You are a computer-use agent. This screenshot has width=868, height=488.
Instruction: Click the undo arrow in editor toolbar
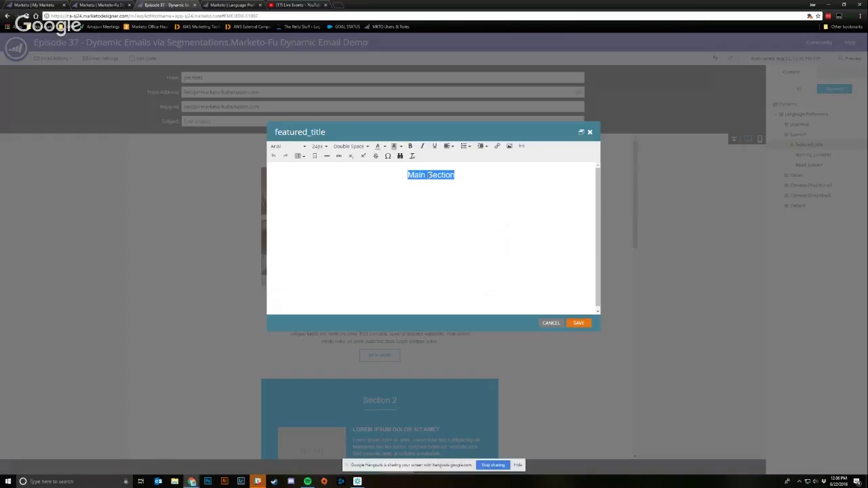click(273, 156)
